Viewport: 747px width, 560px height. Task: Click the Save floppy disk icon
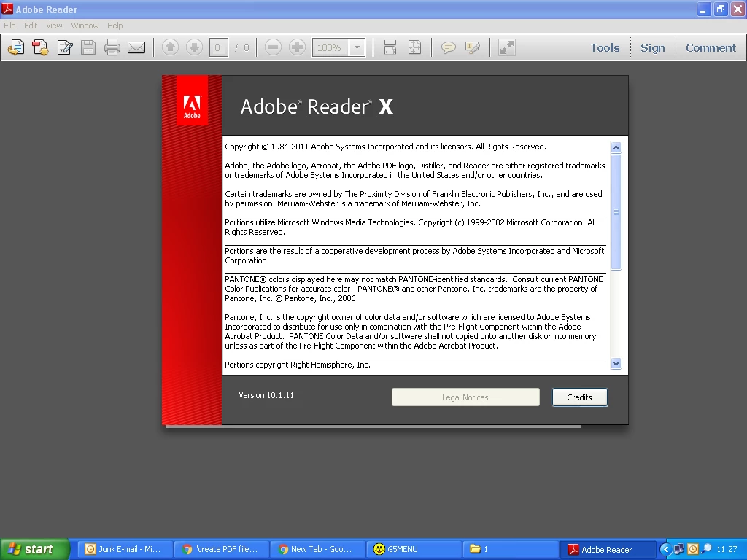88,47
